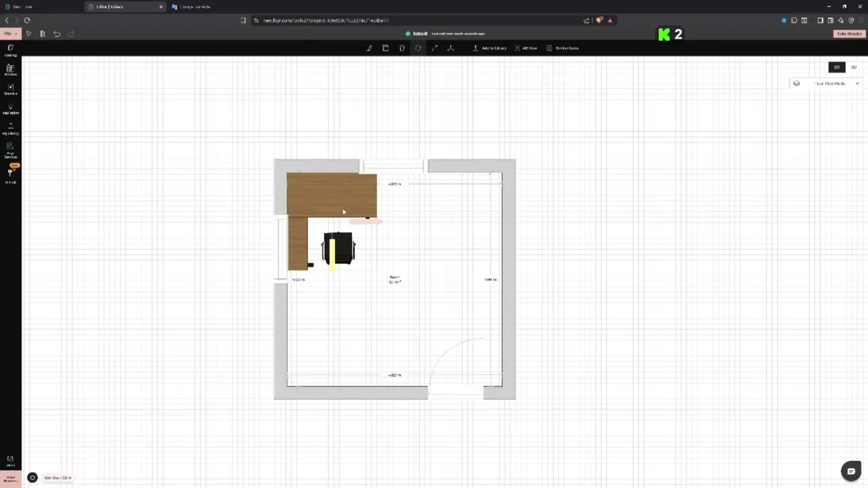Image resolution: width=868 pixels, height=488 pixels.
Task: Go back in browser
Action: click(7, 20)
